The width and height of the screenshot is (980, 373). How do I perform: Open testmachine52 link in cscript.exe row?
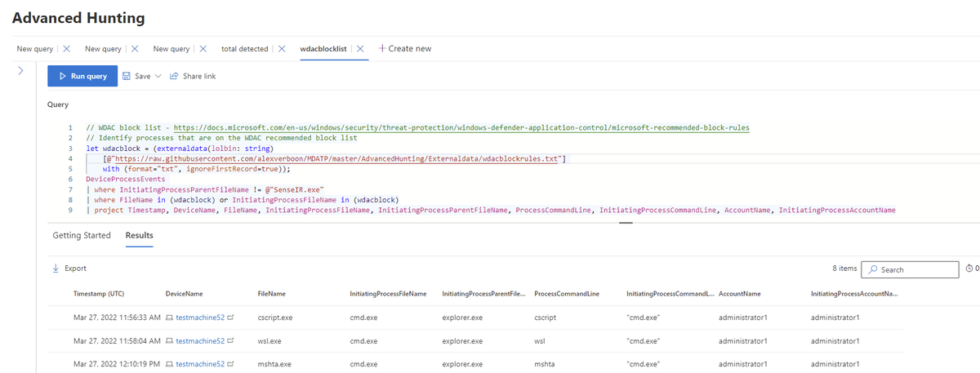[200, 317]
